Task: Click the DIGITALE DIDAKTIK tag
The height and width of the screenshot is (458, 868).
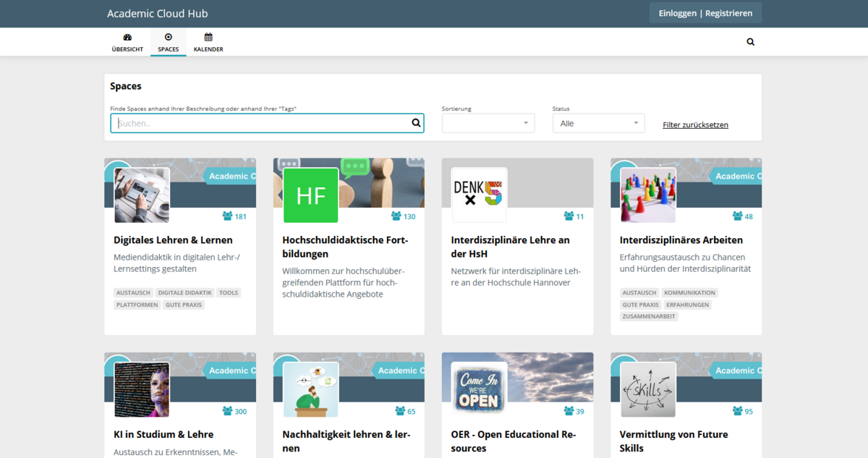Action: [x=185, y=293]
